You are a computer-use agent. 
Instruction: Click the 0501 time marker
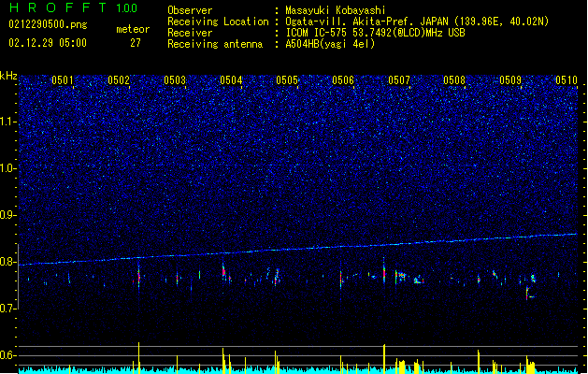[63, 80]
